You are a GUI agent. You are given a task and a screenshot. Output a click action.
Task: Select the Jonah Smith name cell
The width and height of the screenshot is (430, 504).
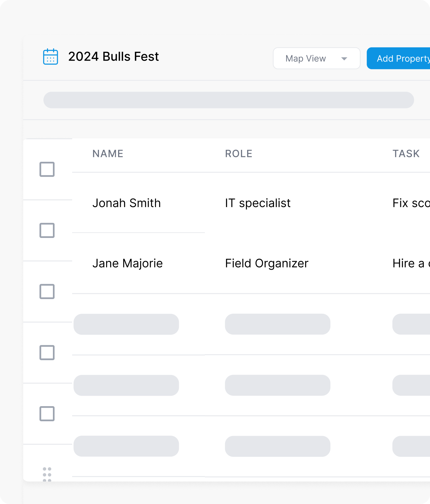(126, 203)
